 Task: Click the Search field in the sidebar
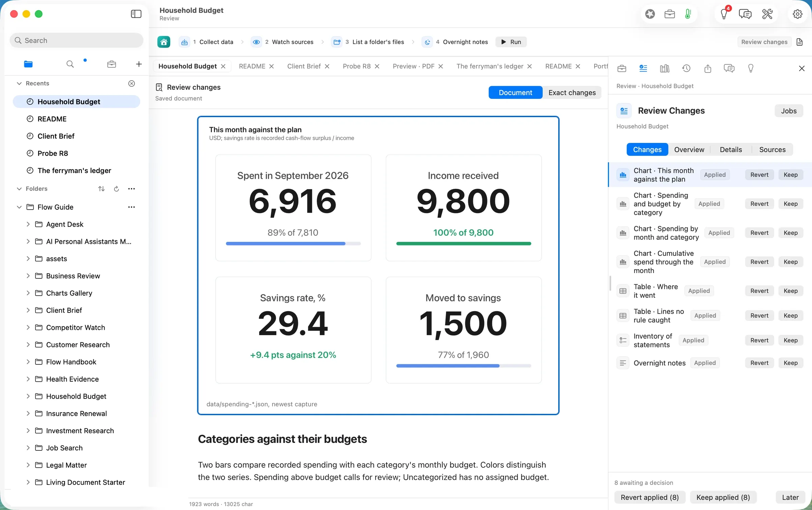click(76, 40)
